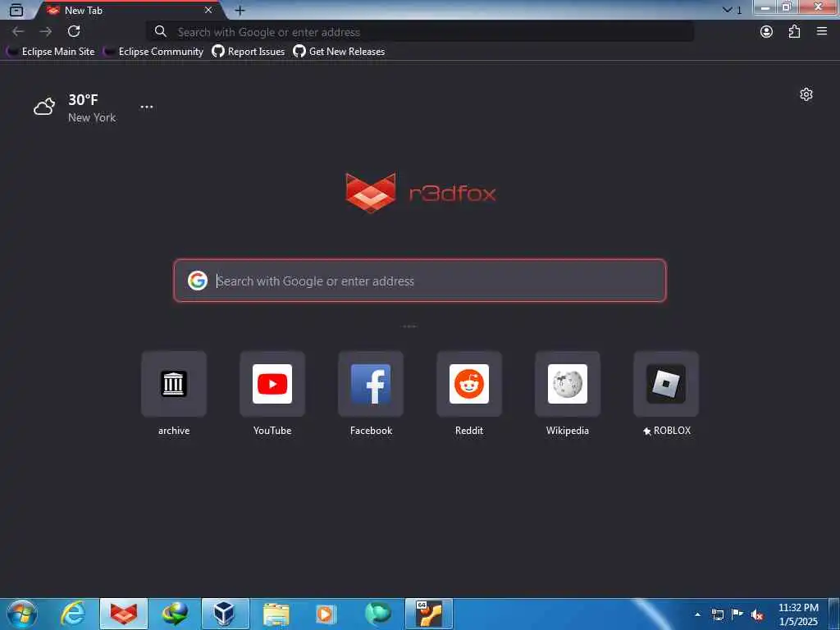The image size is (840, 630).
Task: Open the hamburger application menu
Action: pyautogui.click(x=822, y=32)
